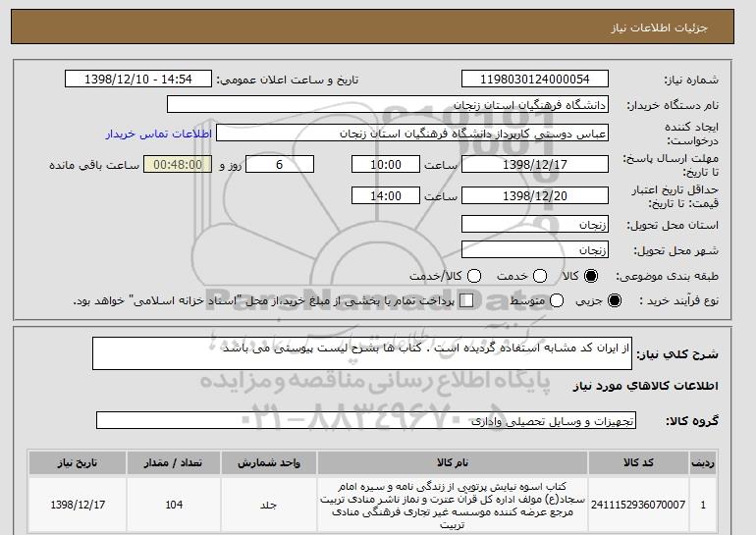Viewport: 756px width, 535px height.
Task: Click the 10:00 deadline hour field
Action: click(x=386, y=164)
